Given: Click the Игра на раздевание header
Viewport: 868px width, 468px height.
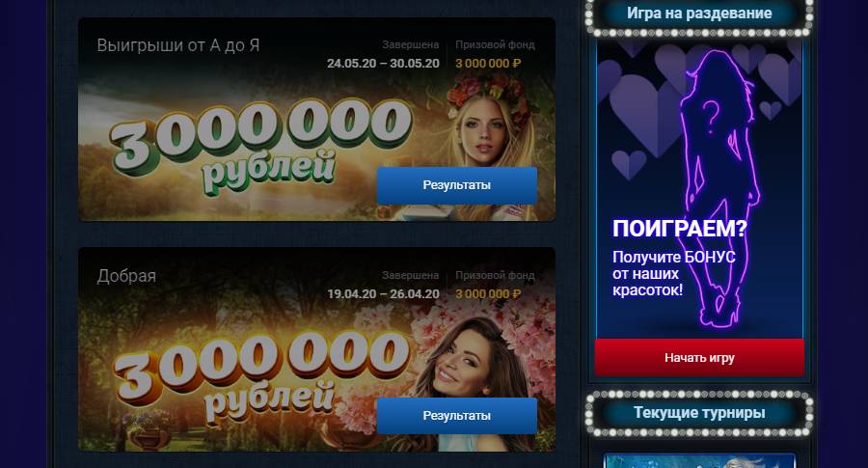Looking at the screenshot, I should click(x=699, y=14).
